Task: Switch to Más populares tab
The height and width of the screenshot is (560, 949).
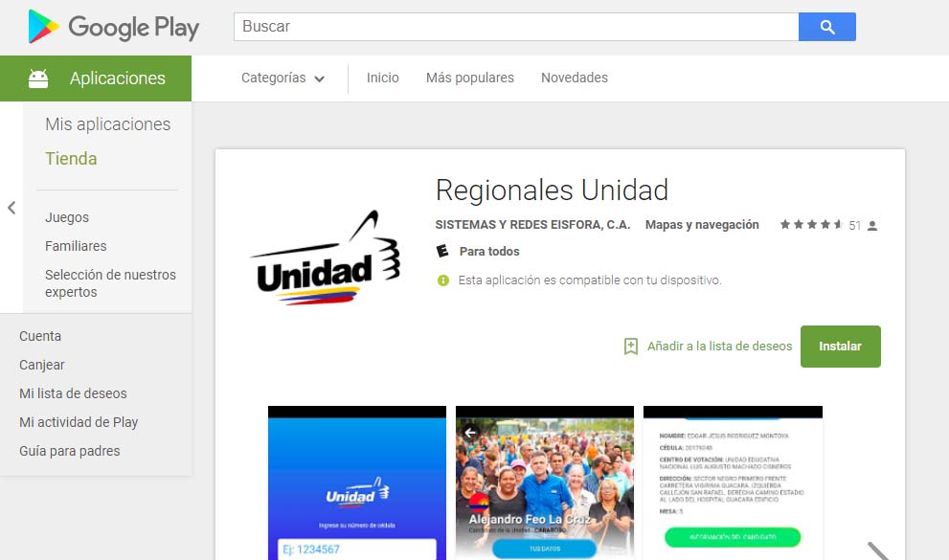Action: pos(469,78)
